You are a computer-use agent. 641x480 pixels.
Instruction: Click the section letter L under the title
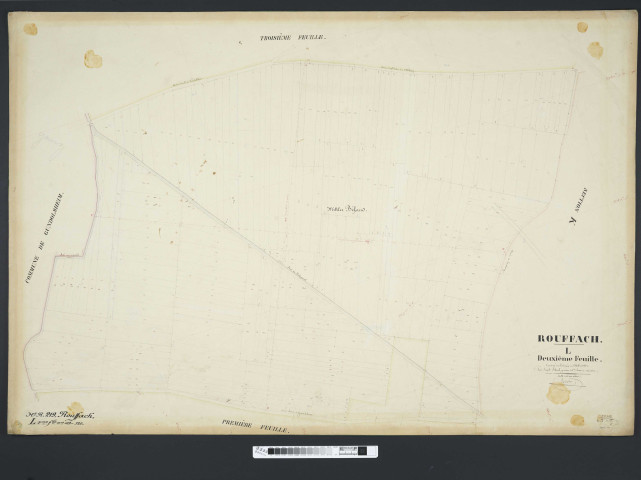(x=570, y=350)
